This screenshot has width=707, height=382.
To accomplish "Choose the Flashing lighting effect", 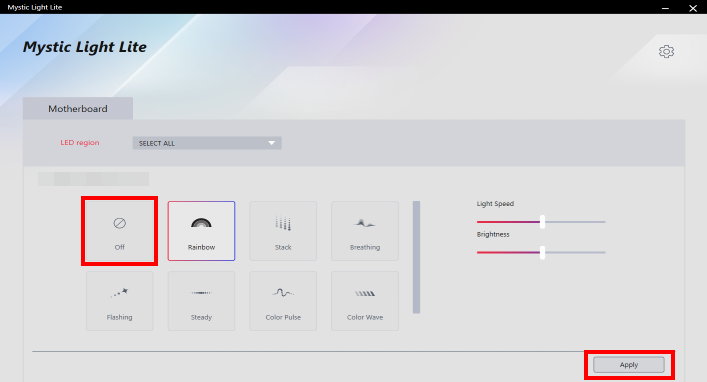I will tap(119, 301).
